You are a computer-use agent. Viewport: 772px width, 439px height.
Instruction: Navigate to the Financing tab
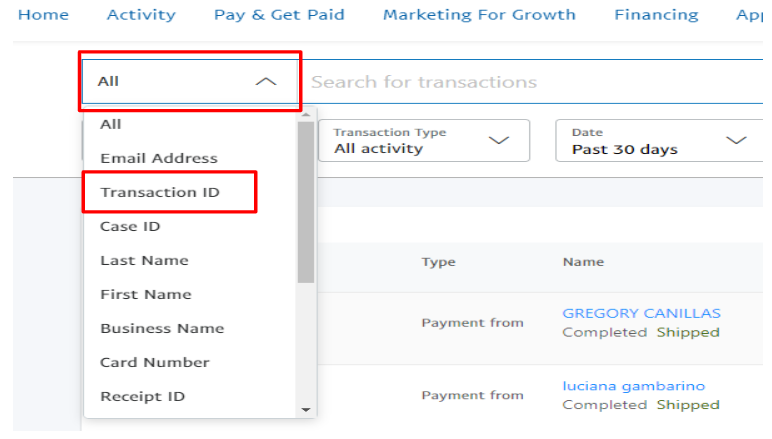(656, 15)
